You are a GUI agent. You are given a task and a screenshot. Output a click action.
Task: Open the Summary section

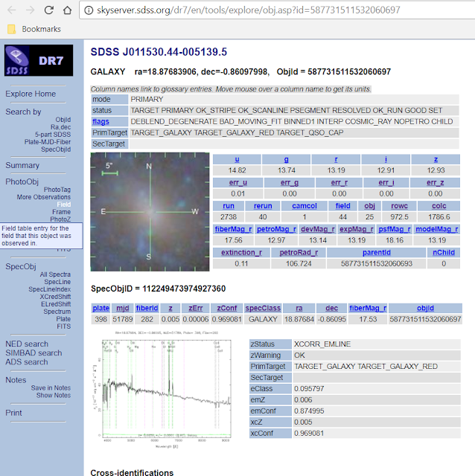pos(22,165)
